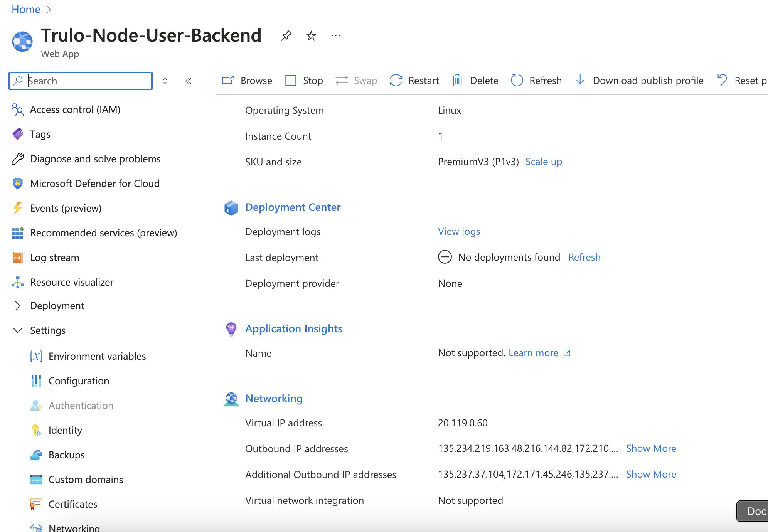Image resolution: width=768 pixels, height=532 pixels.
Task: Show more Additional Outbound IP addresses
Action: 651,475
